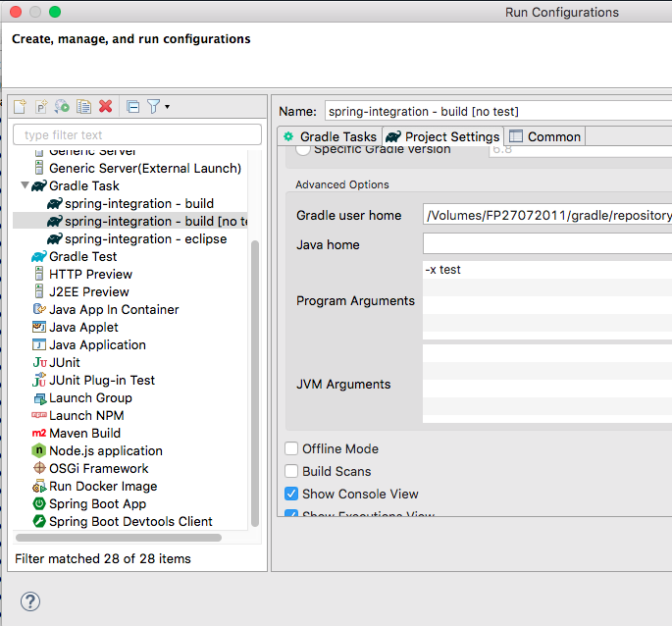Select spring-integration - build configuration
This screenshot has width=672, height=626.
[x=139, y=203]
